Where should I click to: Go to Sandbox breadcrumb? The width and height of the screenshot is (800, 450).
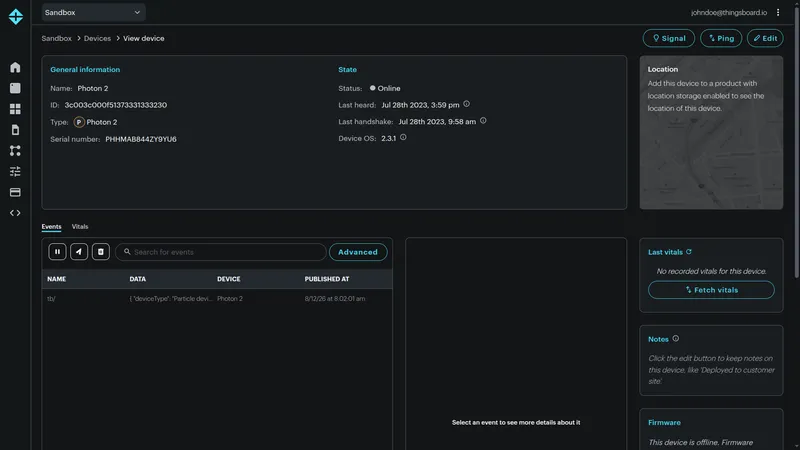[x=57, y=38]
